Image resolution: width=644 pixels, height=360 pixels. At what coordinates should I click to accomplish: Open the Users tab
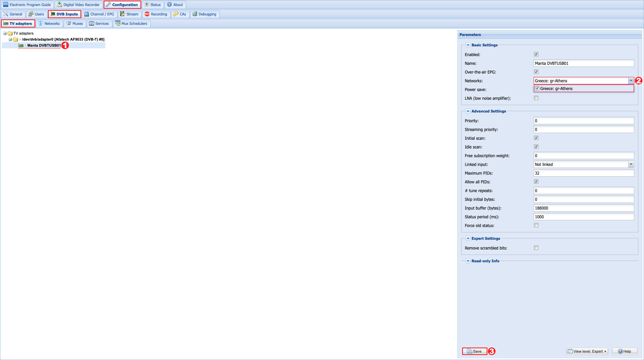(36, 14)
